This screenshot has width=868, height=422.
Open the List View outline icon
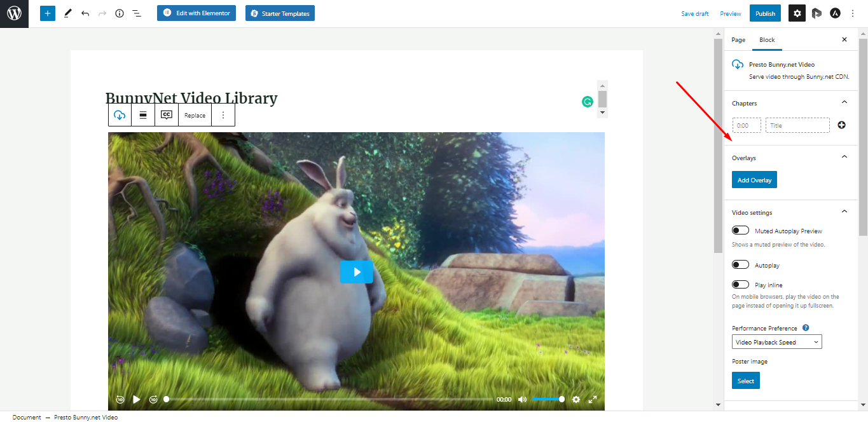click(x=137, y=13)
